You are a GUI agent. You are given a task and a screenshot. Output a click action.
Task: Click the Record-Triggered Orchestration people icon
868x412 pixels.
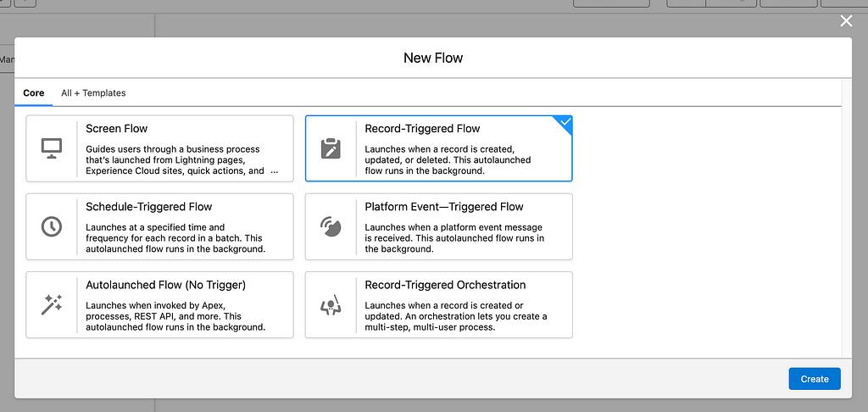click(x=331, y=304)
